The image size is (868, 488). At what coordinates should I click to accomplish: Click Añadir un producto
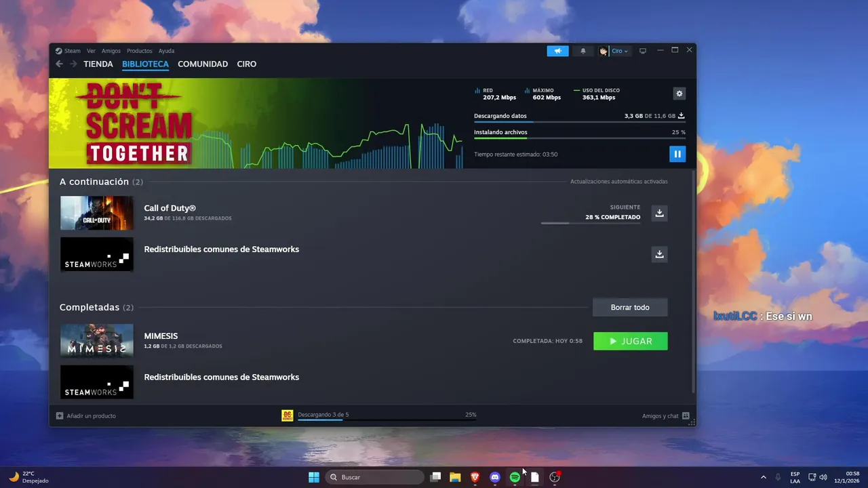click(x=85, y=415)
